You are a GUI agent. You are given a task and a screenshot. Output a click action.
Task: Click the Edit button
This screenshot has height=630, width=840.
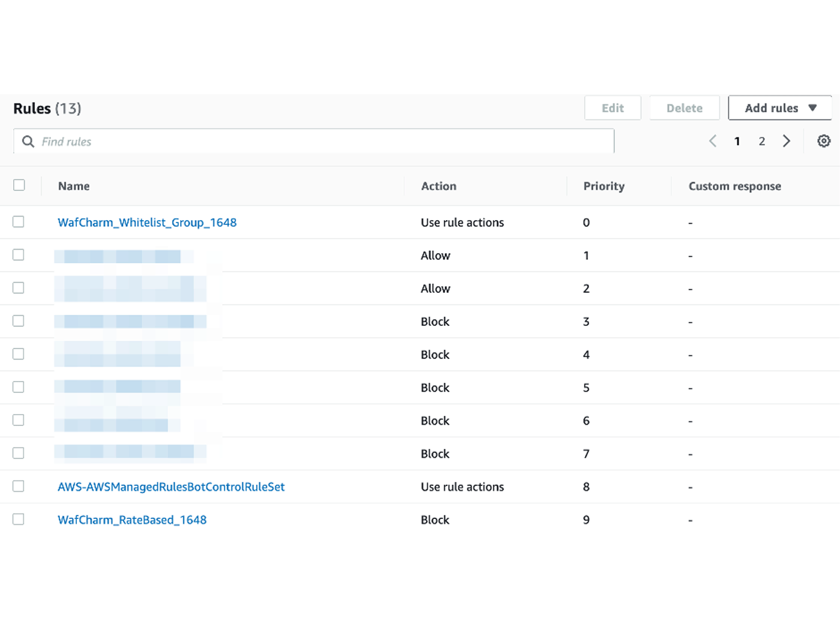[613, 107]
